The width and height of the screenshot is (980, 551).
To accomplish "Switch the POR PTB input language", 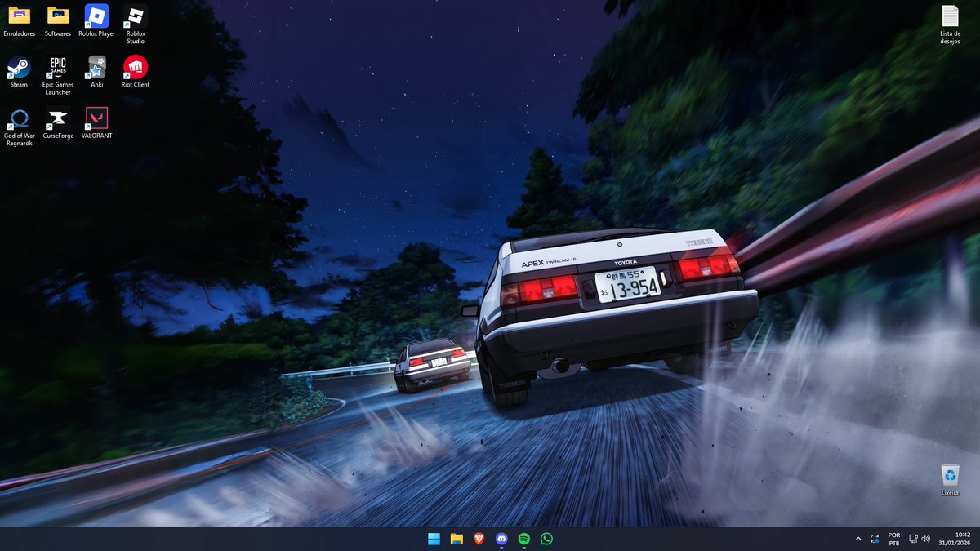I will 894,539.
